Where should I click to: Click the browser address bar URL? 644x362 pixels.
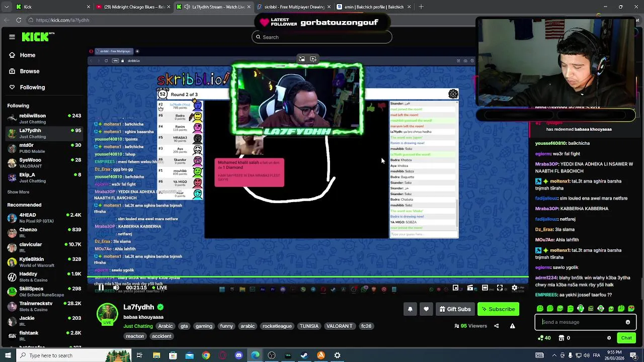click(62, 20)
